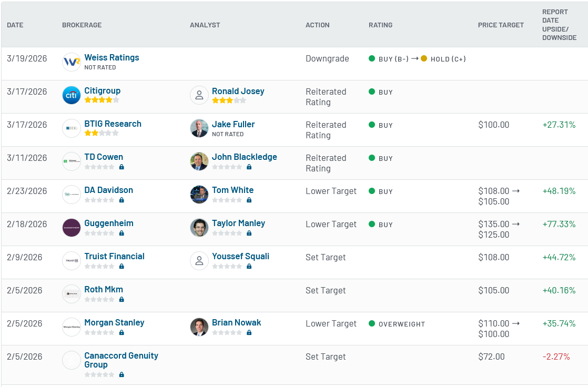Click the ANALYST column header
Screen dimensions: 588x387
tap(205, 25)
